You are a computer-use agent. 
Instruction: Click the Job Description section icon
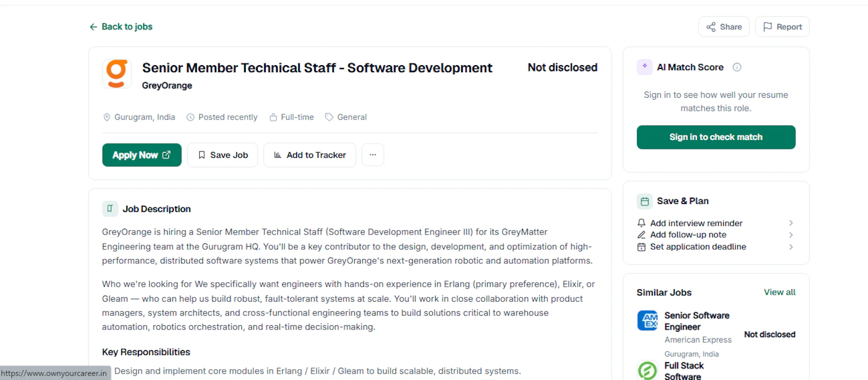click(110, 208)
